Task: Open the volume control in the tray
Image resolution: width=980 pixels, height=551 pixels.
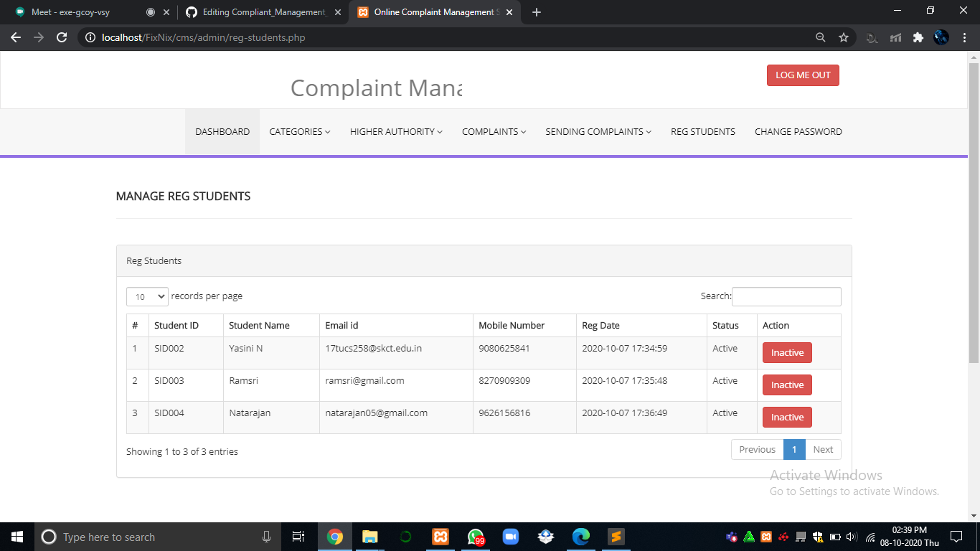Action: coord(851,537)
